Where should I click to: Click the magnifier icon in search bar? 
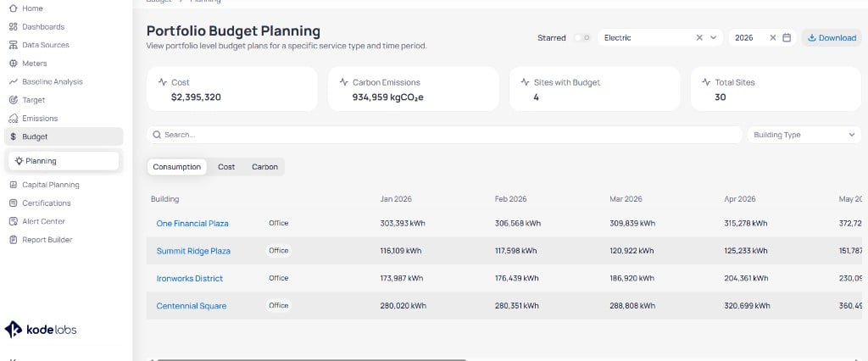(157, 135)
